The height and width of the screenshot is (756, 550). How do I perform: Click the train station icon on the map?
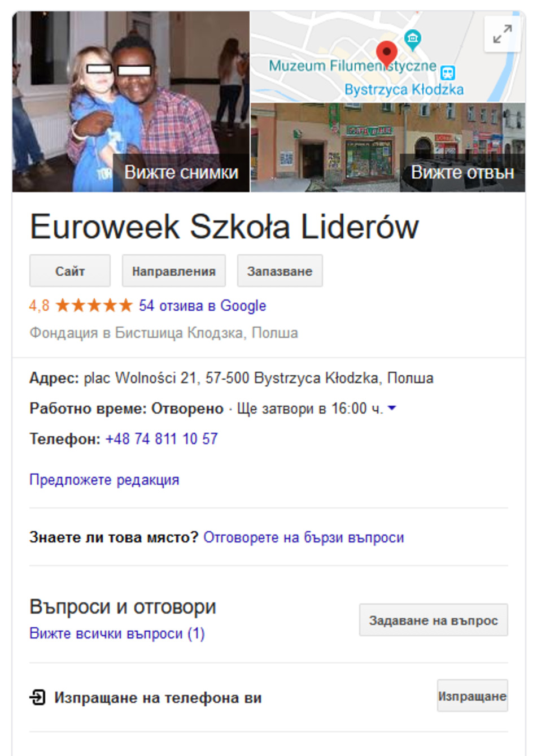pyautogui.click(x=448, y=72)
